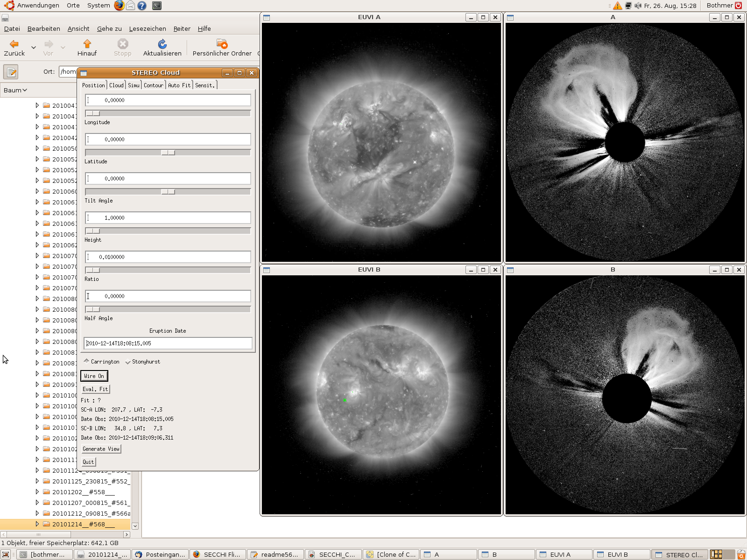The width and height of the screenshot is (747, 560).
Task: Open the Datei menu
Action: (x=12, y=28)
